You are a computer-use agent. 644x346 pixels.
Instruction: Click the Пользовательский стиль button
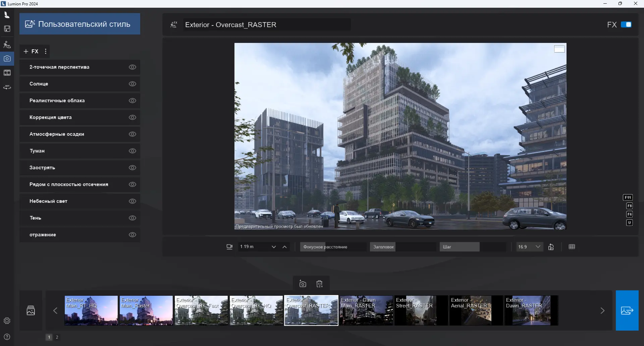tap(80, 24)
